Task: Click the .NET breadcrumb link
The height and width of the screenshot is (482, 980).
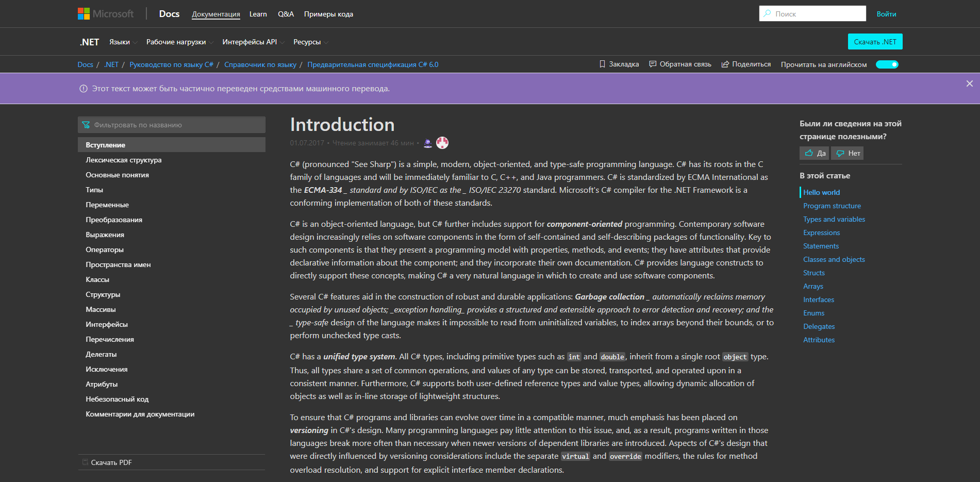Action: [111, 64]
